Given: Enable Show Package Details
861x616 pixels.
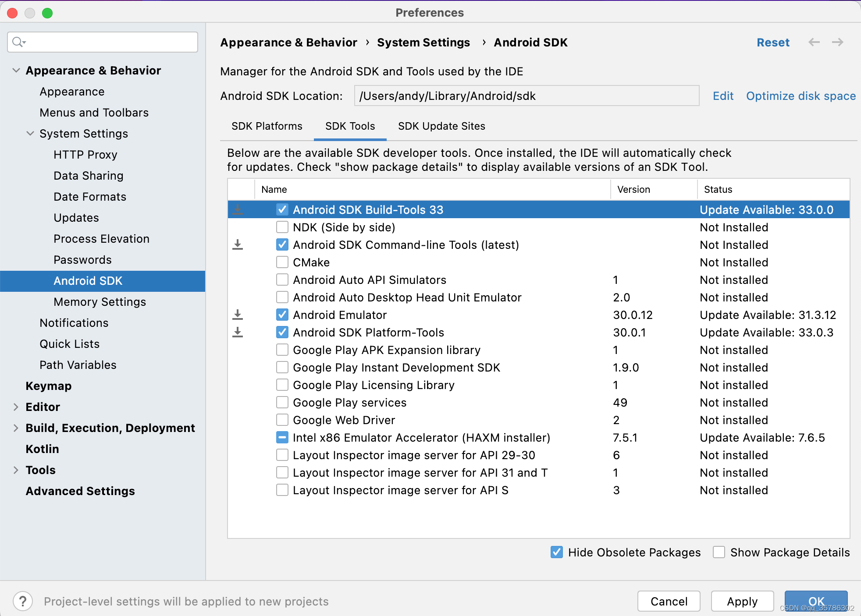Looking at the screenshot, I should click(719, 552).
